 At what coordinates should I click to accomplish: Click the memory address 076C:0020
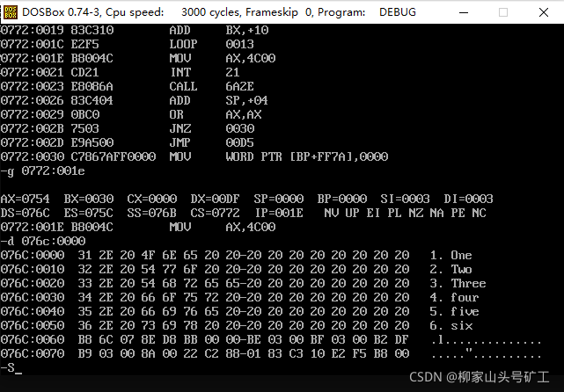33,283
